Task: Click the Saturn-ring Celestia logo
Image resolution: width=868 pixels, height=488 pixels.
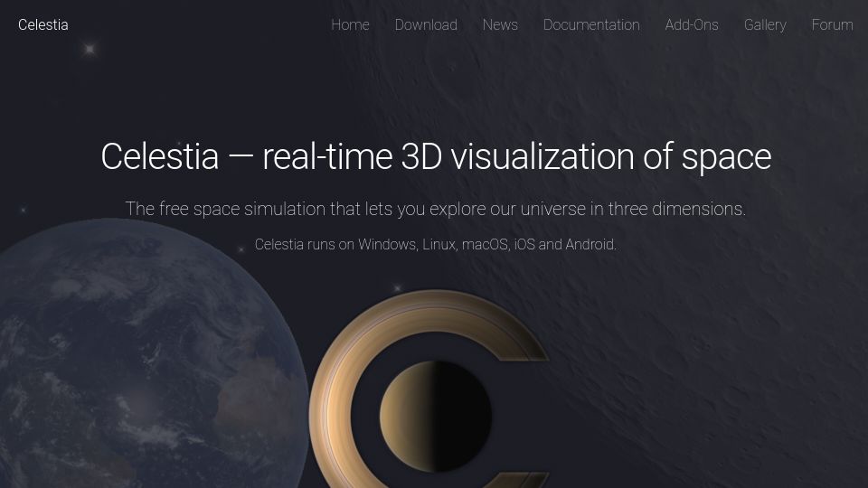Action: [x=429, y=389]
